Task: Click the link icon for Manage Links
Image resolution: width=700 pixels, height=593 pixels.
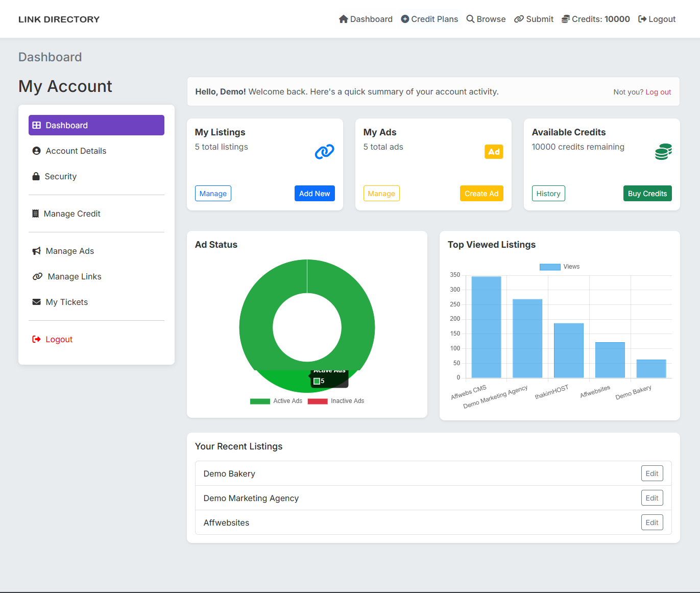Action: pos(38,276)
